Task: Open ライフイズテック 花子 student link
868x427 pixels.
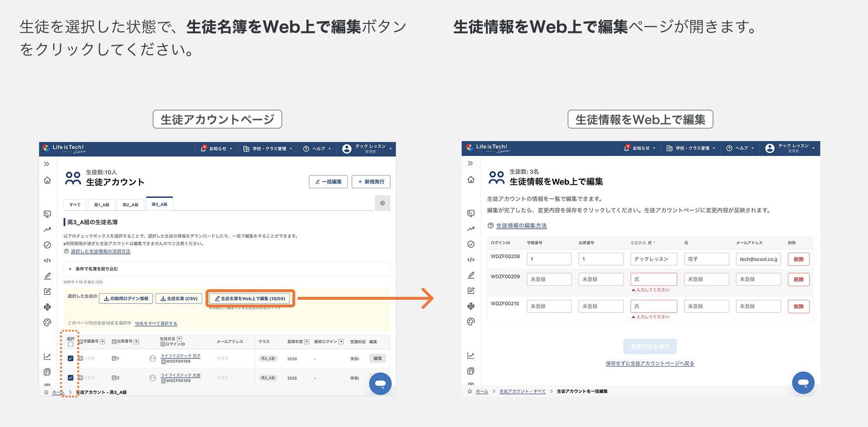Action: pos(180,356)
